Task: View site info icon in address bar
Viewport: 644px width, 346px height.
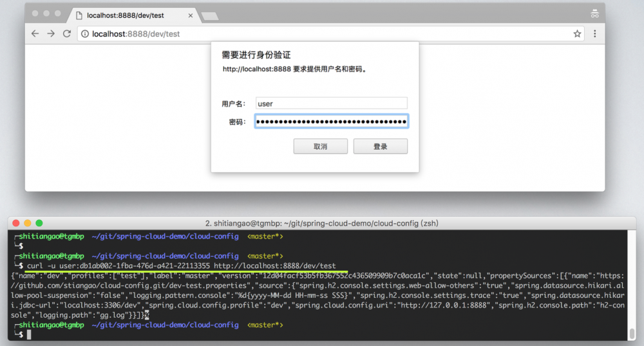Action: [84, 33]
